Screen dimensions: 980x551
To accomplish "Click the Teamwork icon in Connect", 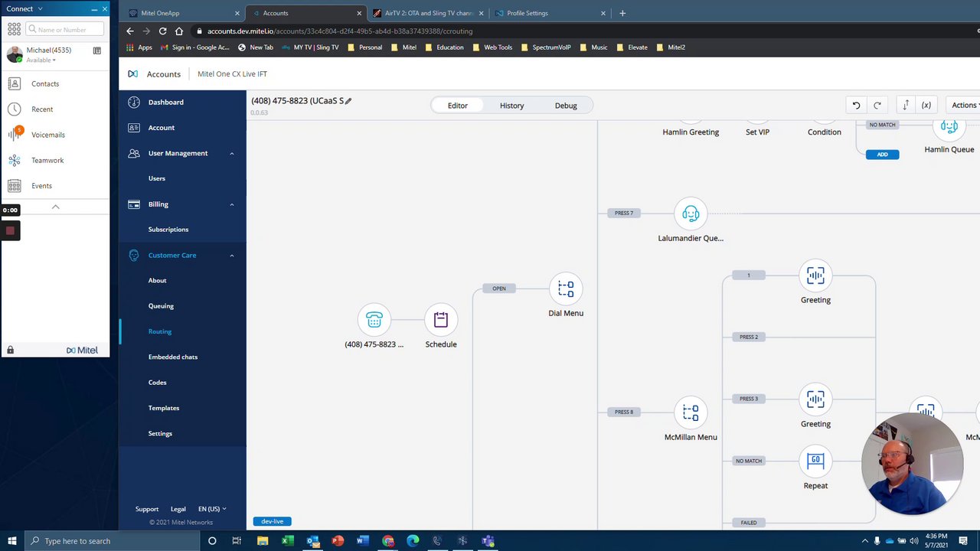I will pos(15,160).
